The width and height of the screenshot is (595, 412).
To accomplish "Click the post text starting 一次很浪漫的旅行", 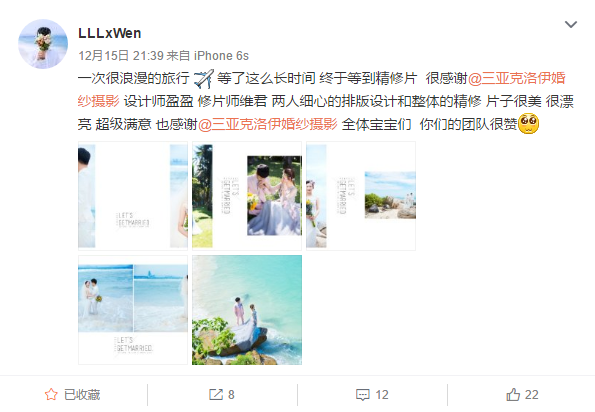I will pyautogui.click(x=326, y=101).
